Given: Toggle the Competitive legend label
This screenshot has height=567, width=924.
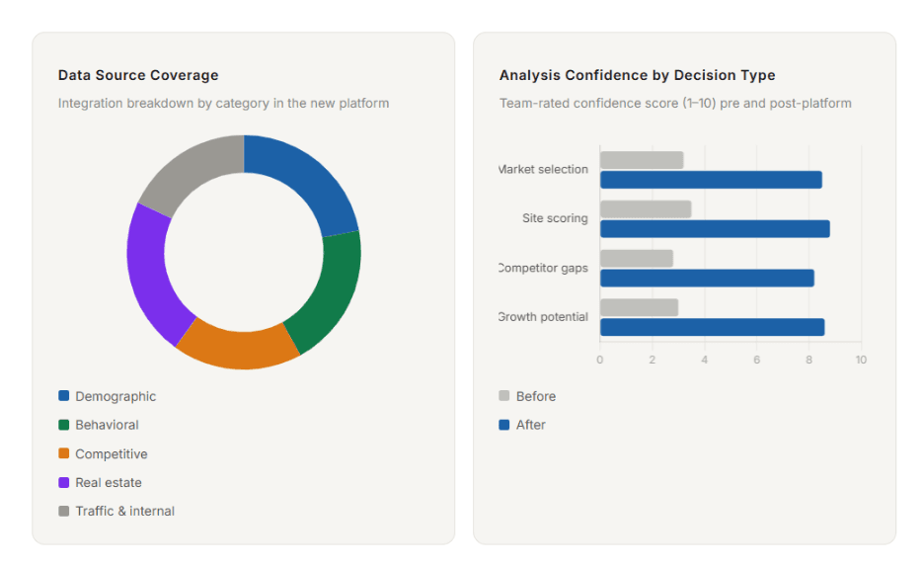Looking at the screenshot, I should (x=112, y=453).
